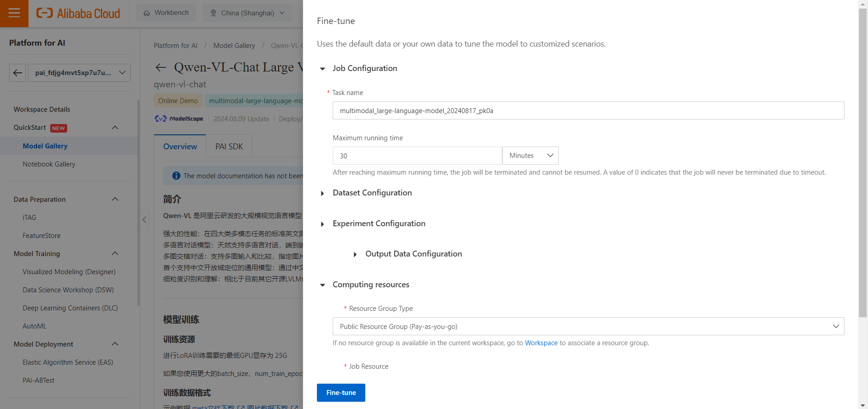Open iTAG in sidebar

click(x=29, y=218)
